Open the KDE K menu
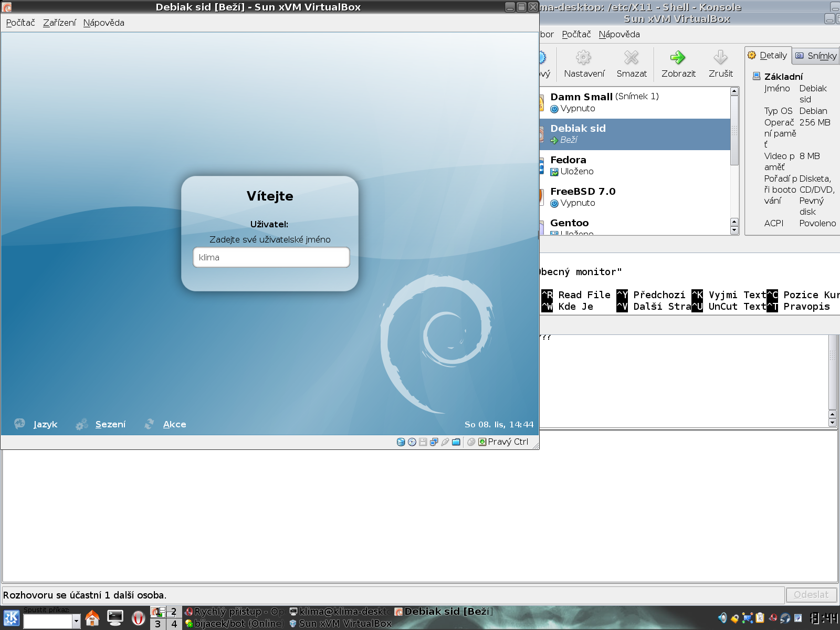 12,618
